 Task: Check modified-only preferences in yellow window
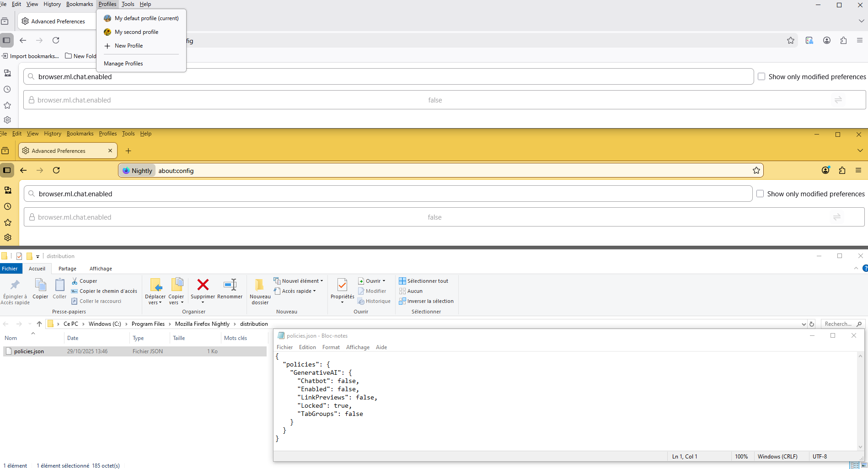click(x=760, y=194)
